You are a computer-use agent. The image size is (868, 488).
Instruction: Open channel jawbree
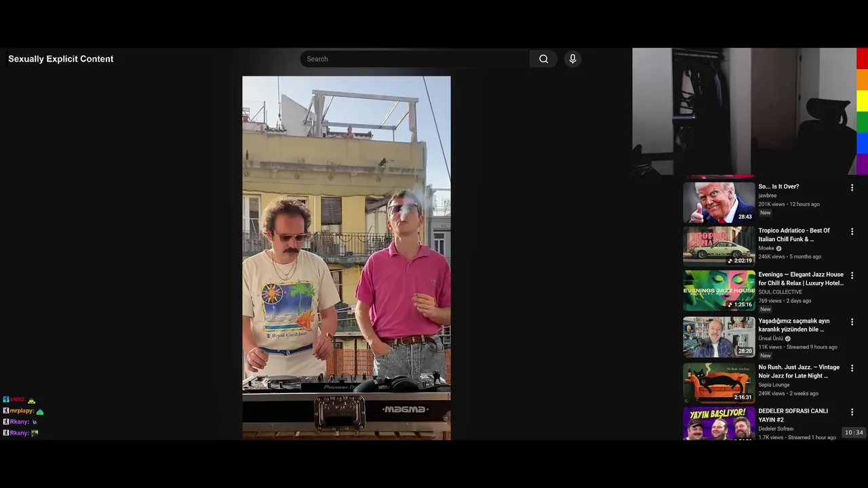point(768,196)
